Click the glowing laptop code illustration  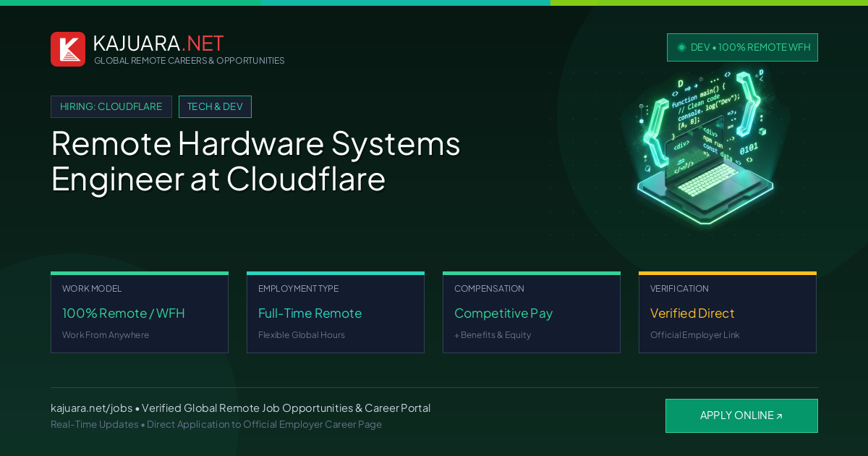(x=705, y=146)
